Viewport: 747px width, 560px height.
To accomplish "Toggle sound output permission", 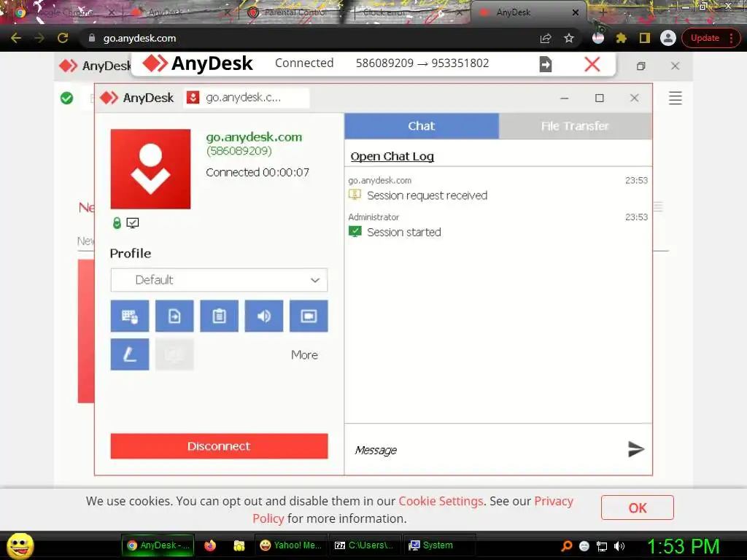I will click(264, 316).
